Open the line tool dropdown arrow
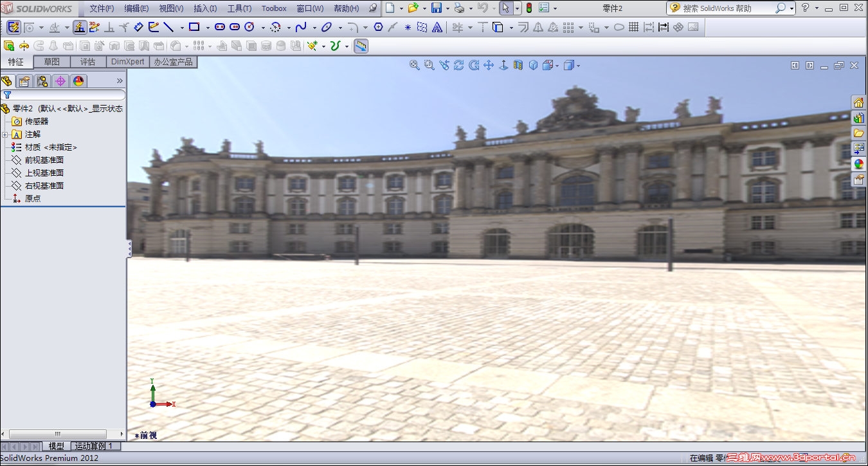 point(182,28)
